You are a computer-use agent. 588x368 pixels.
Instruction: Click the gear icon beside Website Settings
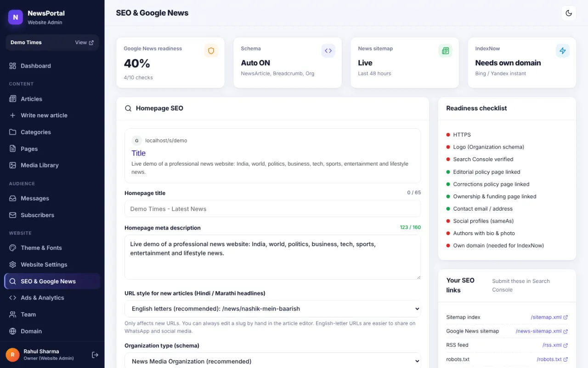pos(13,264)
